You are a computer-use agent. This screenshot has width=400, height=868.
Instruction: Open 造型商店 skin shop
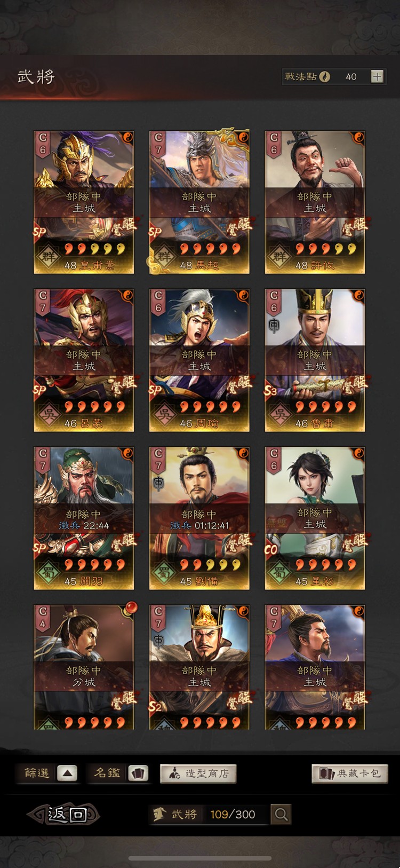(x=198, y=774)
